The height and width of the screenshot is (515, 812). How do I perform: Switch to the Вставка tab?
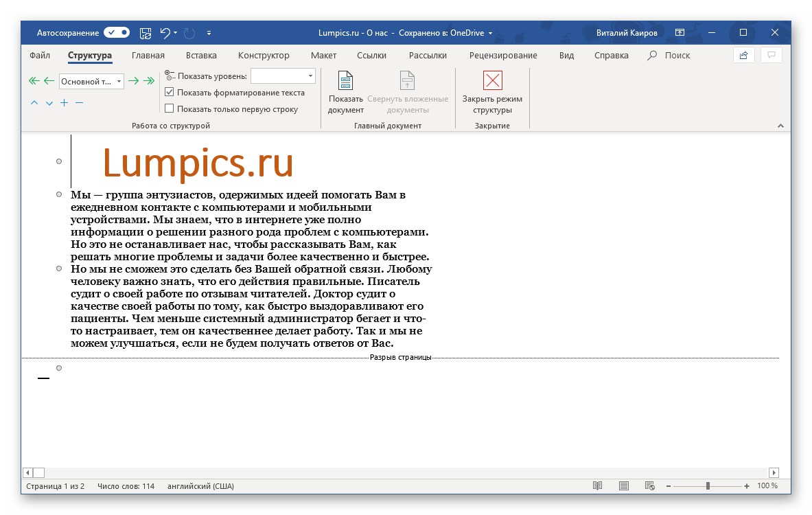click(201, 56)
